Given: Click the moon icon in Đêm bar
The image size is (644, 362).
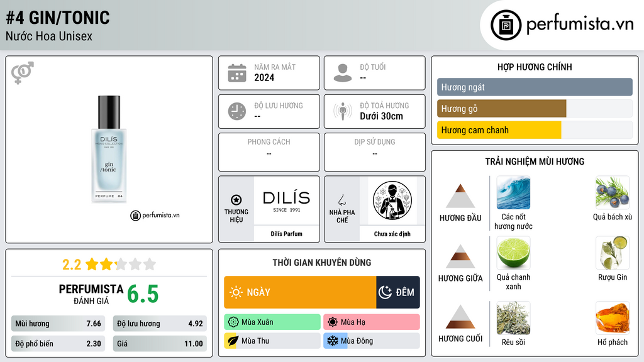Looking at the screenshot, I should pos(385,292).
